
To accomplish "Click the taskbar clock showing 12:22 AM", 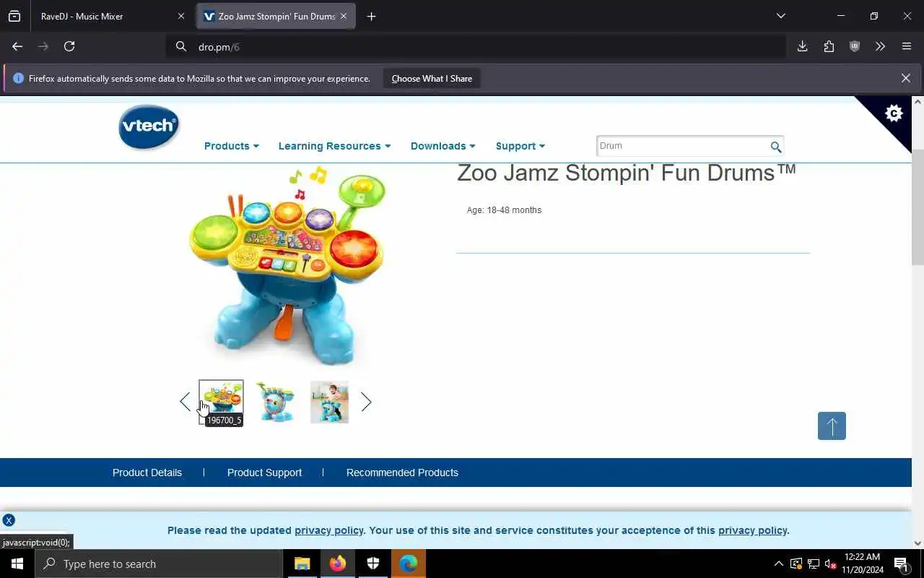I will tap(862, 564).
